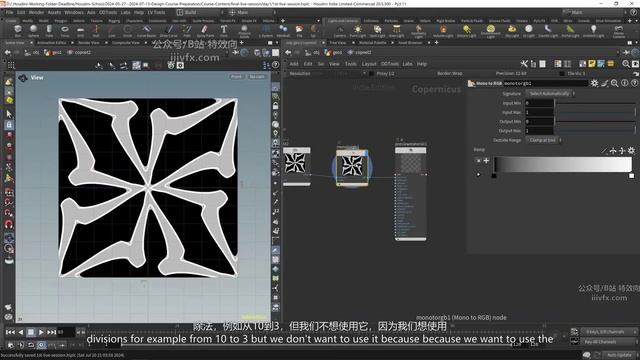Screen dimensions: 640x360
Task: Add an Area Light from the shelf
Action: (x=396, y=31)
